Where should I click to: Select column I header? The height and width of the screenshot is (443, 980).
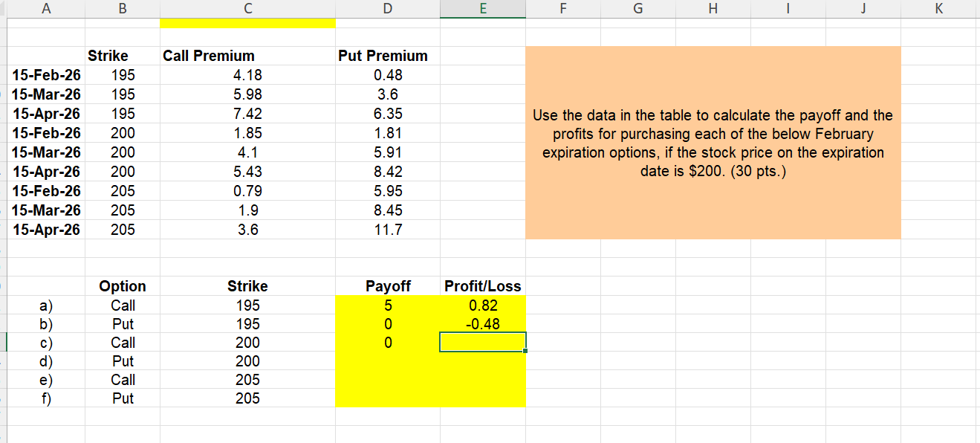(788, 9)
